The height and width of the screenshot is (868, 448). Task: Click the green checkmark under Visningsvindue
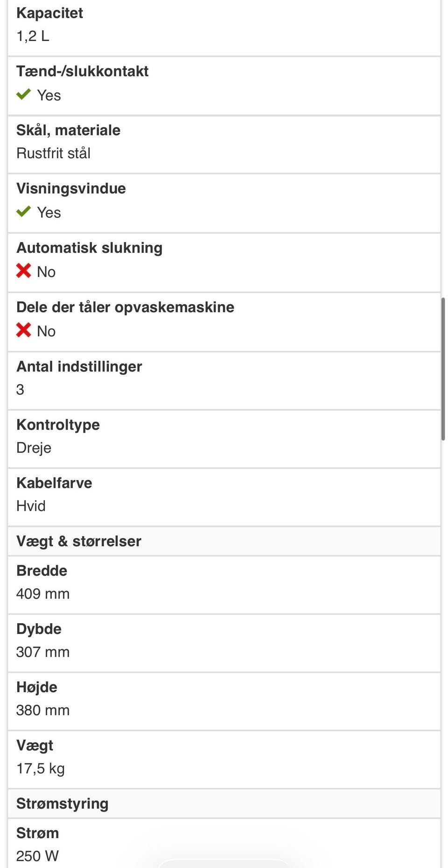[23, 212]
